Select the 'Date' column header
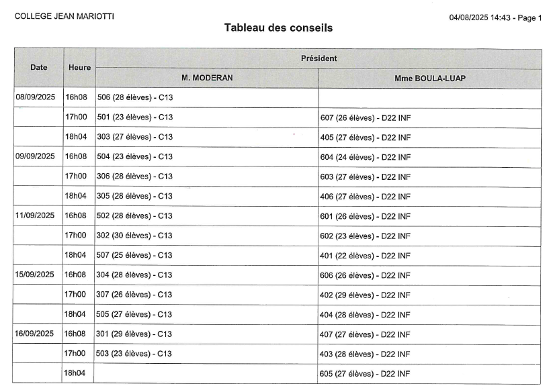Image resolution: width=551 pixels, height=392 pixels. [x=39, y=67]
